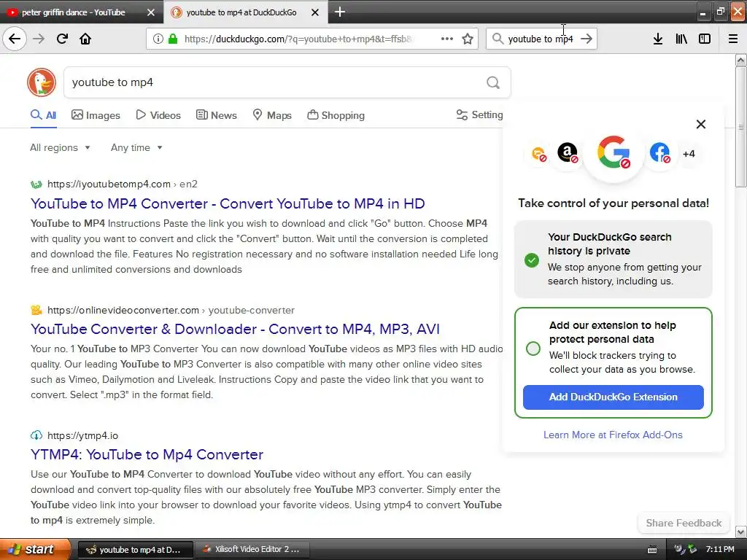
Task: Click green check beside search history private
Action: [532, 260]
